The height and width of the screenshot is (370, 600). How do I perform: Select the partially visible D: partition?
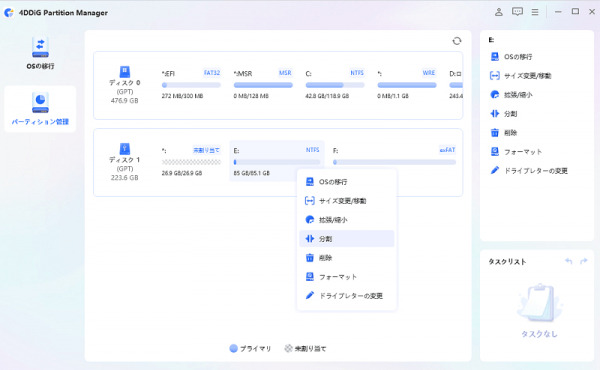(x=455, y=85)
